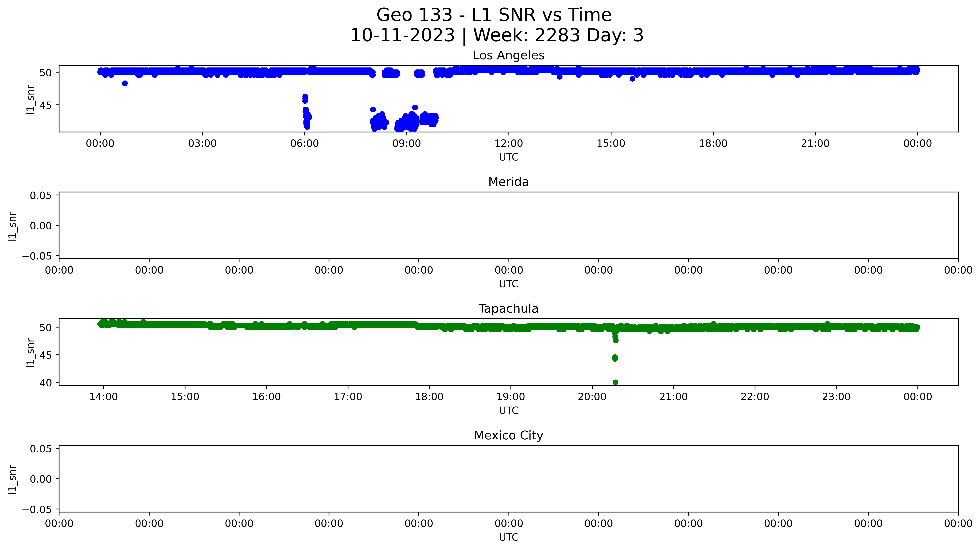Click the 21:00 tick label on Los Angeles axis

coord(815,143)
